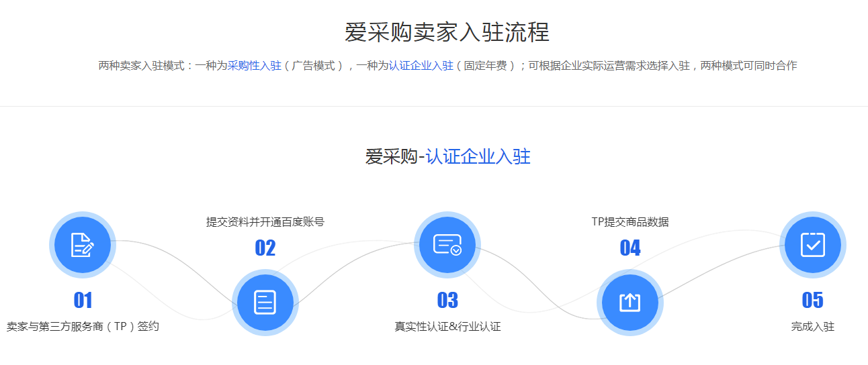Click the step 02 document list icon

click(265, 302)
